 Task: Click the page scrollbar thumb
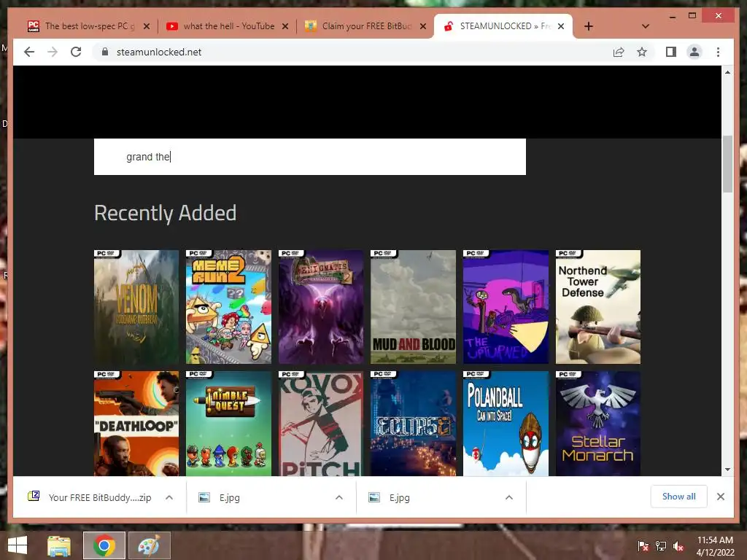click(727, 164)
